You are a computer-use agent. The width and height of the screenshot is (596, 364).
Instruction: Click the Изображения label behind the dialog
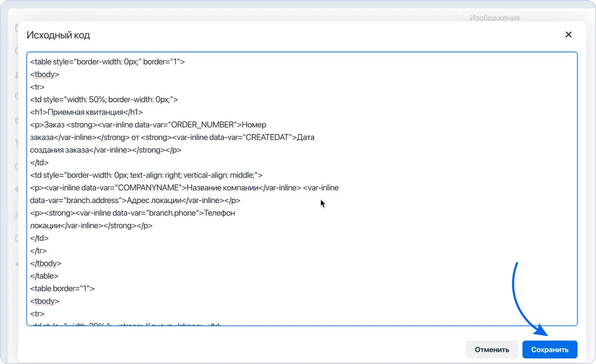click(494, 18)
